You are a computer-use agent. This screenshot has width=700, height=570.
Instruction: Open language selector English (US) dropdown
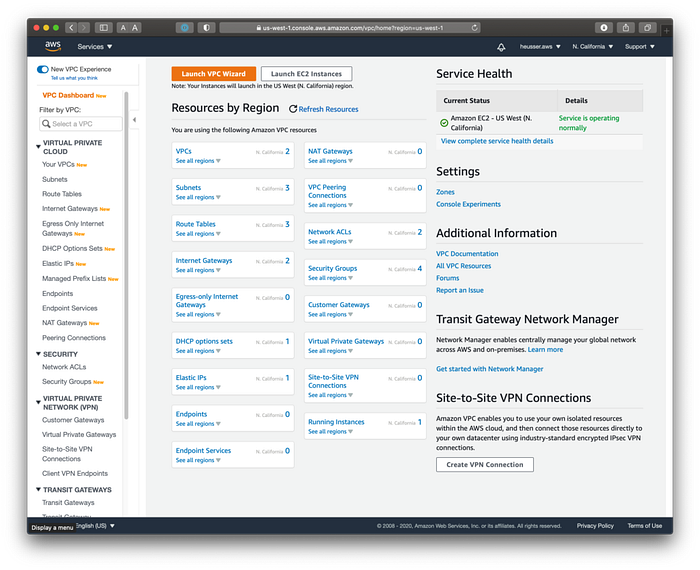click(x=95, y=525)
